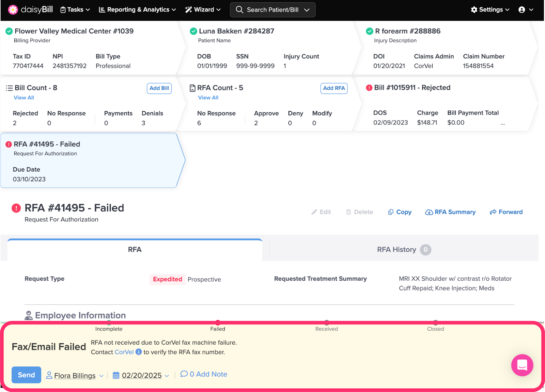Click the green check beside Flower Valley Medical Center
Screen dimensions: 545x392
[x=9, y=31]
